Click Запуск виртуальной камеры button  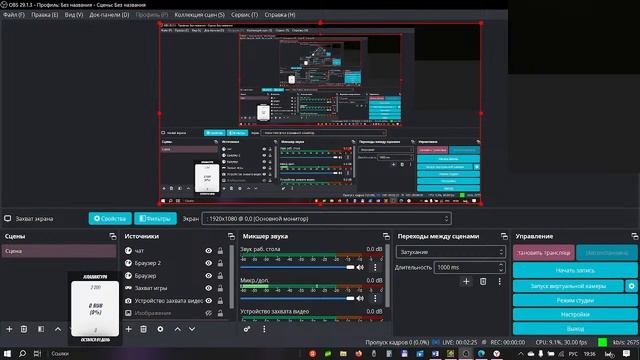pyautogui.click(x=568, y=286)
